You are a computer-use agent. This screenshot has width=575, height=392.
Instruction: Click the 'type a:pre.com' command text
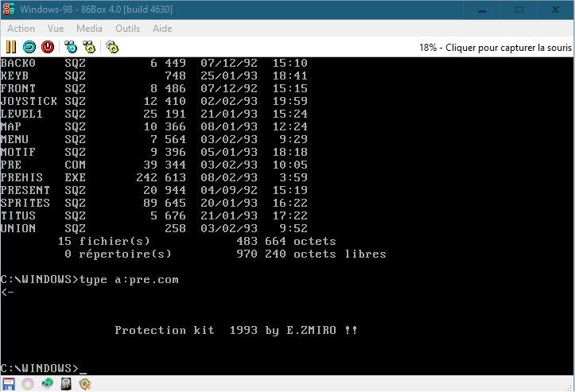pos(129,280)
